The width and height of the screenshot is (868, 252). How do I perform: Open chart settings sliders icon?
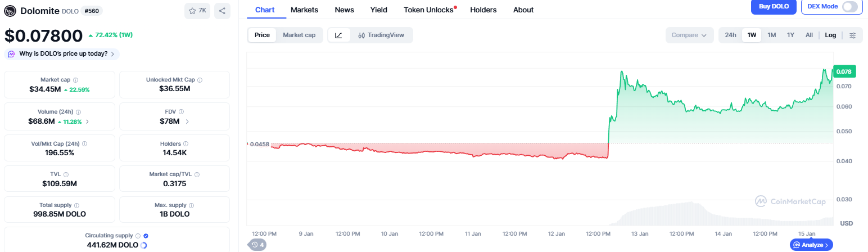[x=852, y=35]
